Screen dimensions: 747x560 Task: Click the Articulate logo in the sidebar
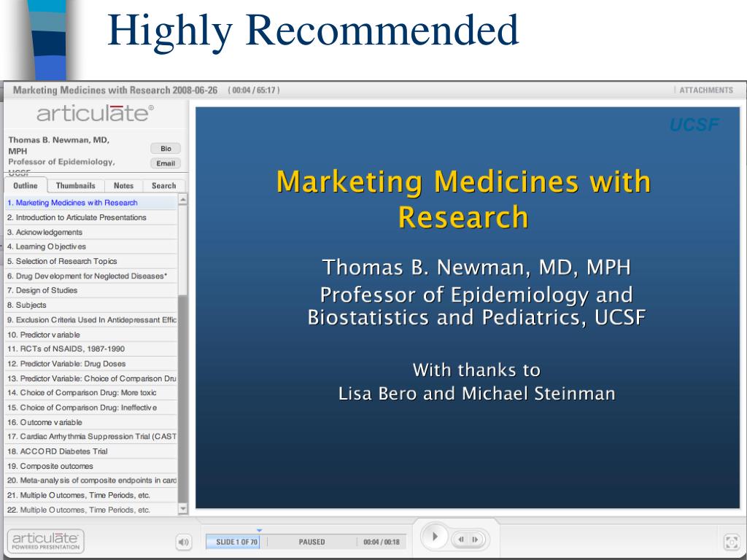[x=95, y=113]
